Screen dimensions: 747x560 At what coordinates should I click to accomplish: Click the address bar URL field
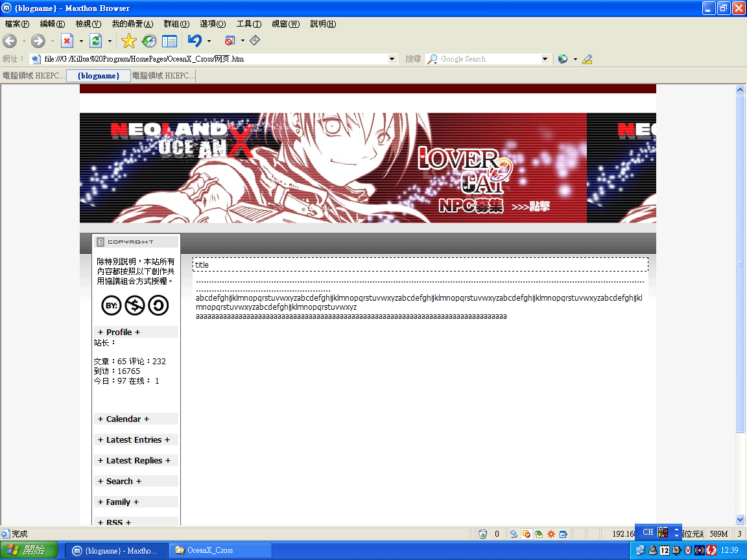click(x=215, y=59)
